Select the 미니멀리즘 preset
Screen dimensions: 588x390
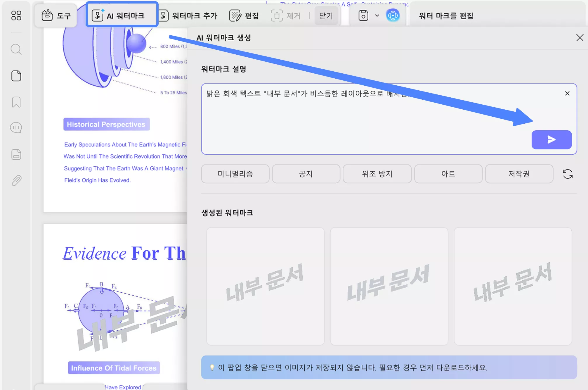coord(235,174)
